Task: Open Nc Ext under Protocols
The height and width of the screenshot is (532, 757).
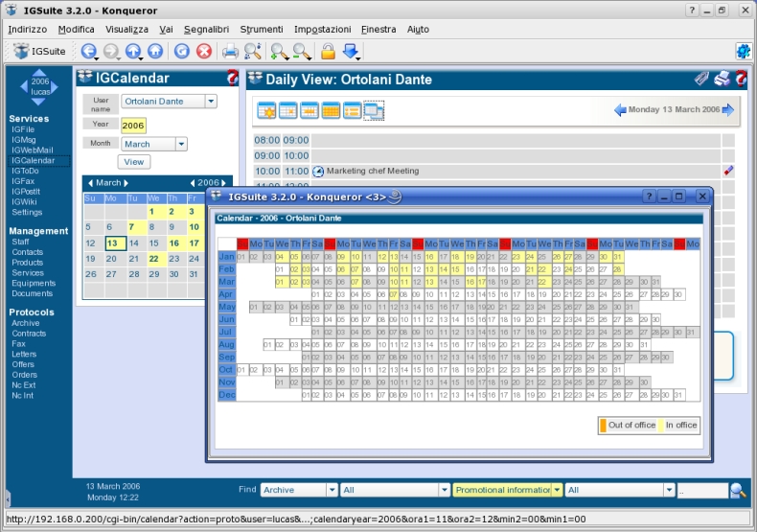Action: tap(24, 385)
